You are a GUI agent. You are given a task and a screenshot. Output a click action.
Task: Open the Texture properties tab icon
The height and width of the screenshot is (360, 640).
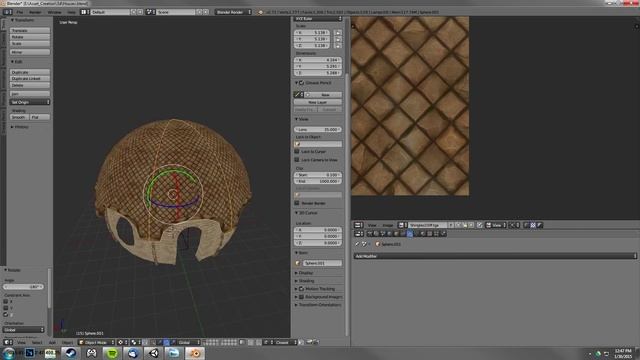point(429,233)
